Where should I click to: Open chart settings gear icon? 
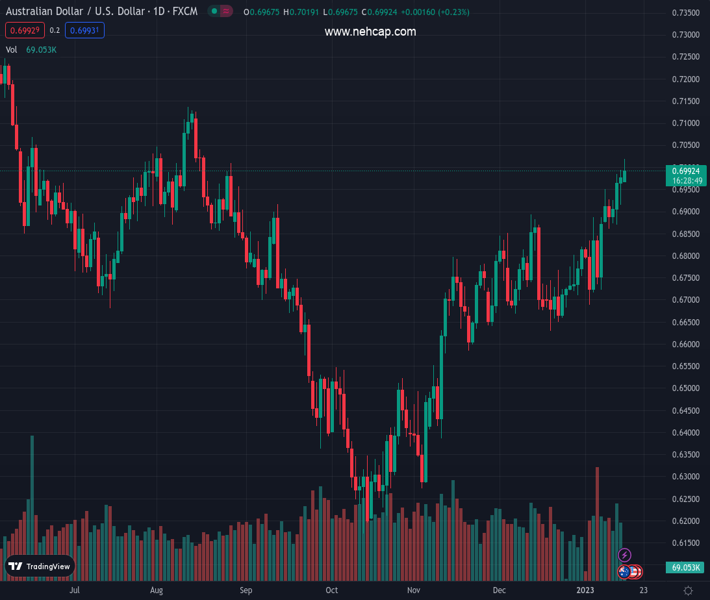pos(688,591)
